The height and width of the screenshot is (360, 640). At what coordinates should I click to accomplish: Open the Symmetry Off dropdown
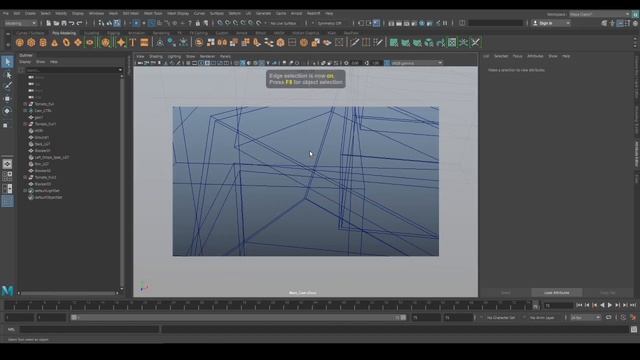331,23
